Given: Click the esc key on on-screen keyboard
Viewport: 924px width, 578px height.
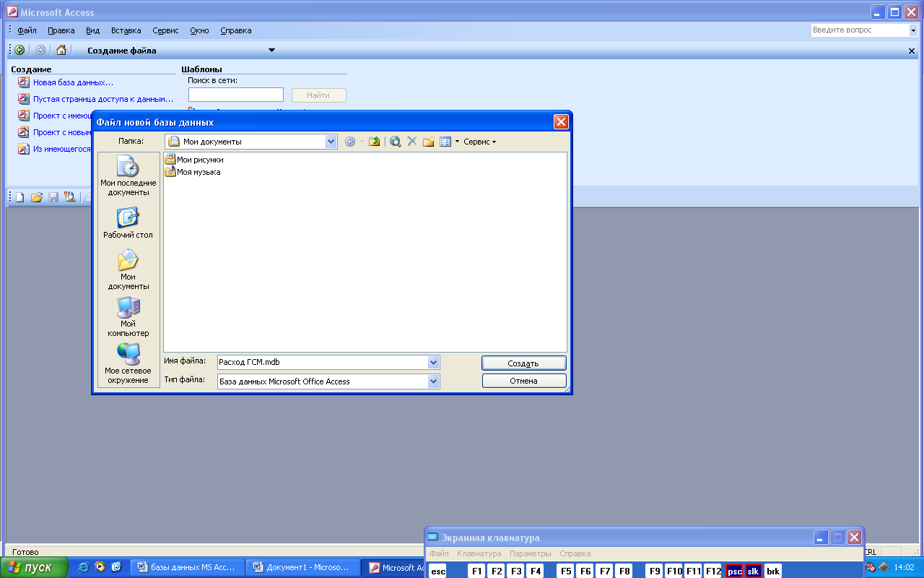Looking at the screenshot, I should tap(437, 571).
